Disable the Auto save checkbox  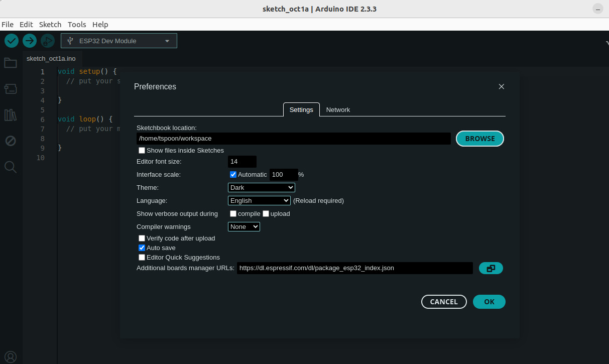142,248
